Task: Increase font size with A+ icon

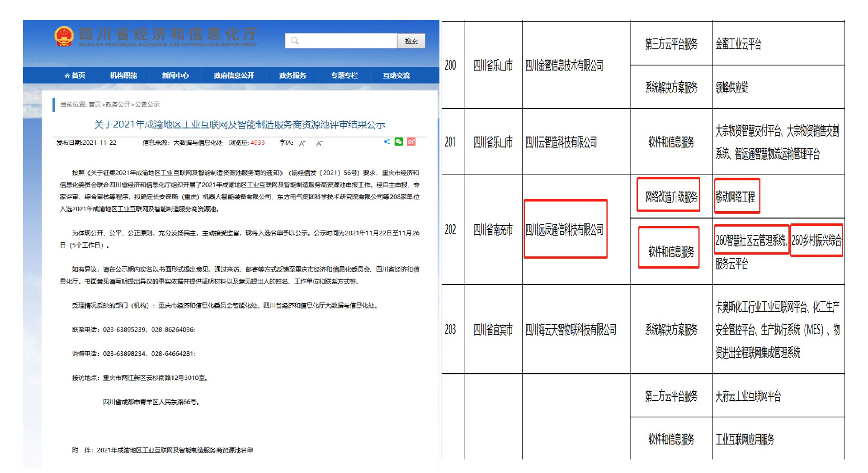Action: click(x=302, y=143)
